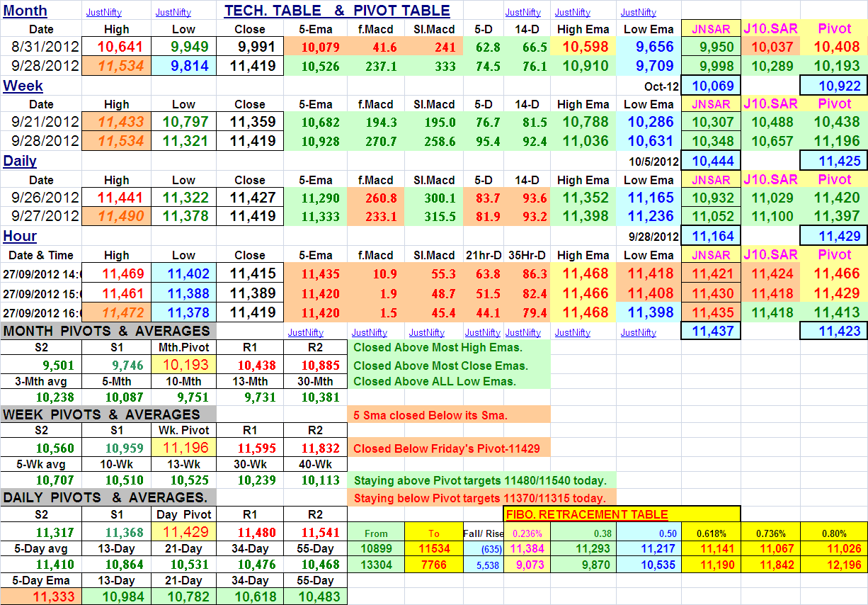The height and width of the screenshot is (605, 868).
Task: Click the boxed JNSAR value 10,069
Action: (711, 86)
